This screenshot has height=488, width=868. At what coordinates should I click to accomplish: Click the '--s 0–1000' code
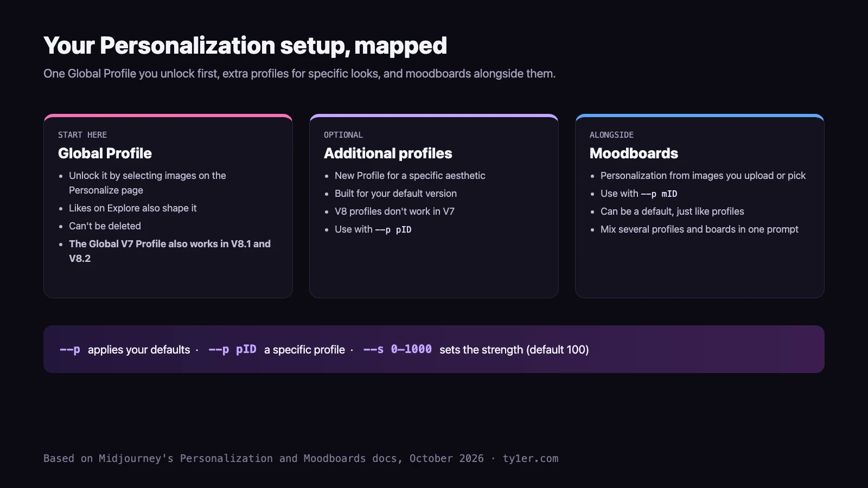pos(398,349)
